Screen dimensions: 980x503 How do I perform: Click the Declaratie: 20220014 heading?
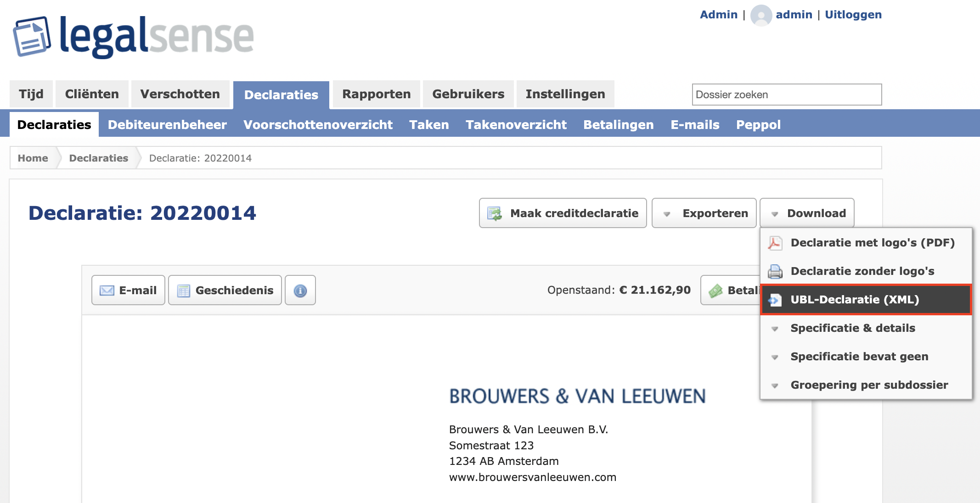coord(142,213)
